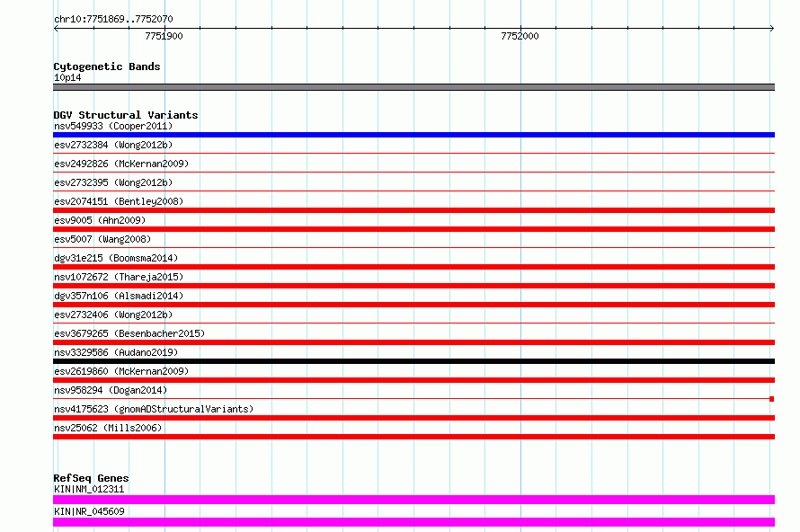Click the black nsv3329586 (Audano2019) variant bar
Image resolution: width=800 pixels, height=532 pixels.
click(413, 361)
